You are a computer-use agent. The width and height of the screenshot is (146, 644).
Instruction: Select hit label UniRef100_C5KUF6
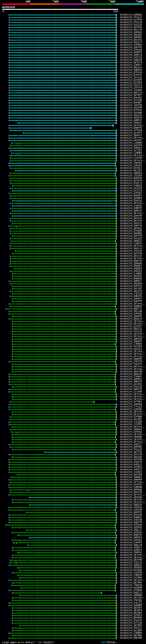click(131, 163)
